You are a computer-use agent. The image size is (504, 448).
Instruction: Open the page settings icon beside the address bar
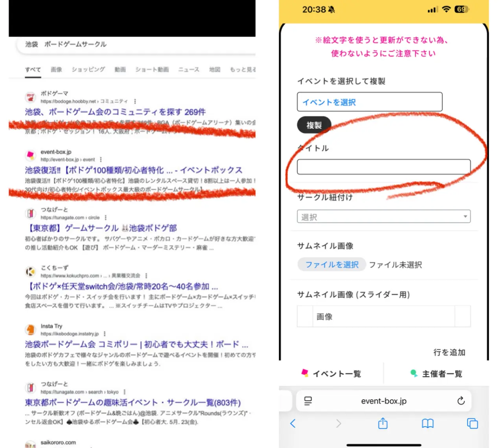click(x=308, y=401)
